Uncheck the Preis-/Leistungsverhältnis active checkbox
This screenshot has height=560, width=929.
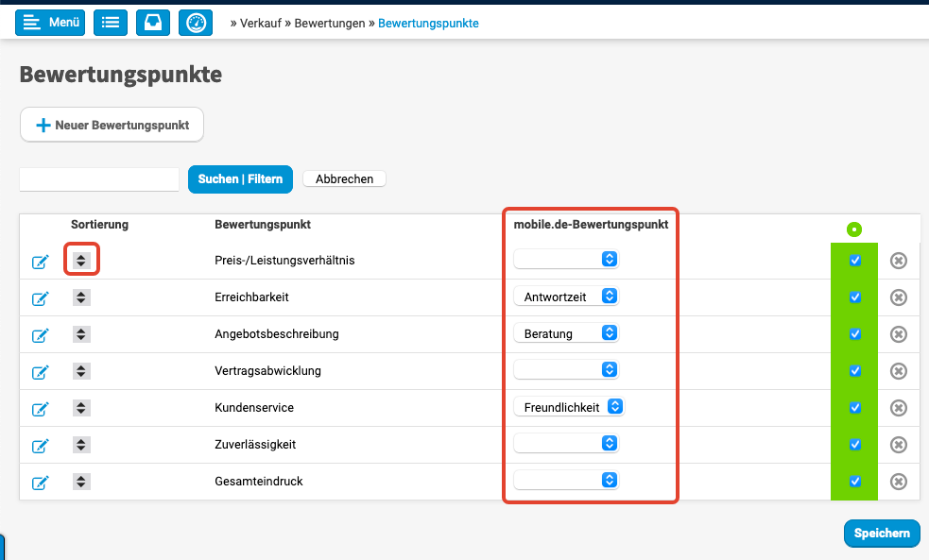855,261
